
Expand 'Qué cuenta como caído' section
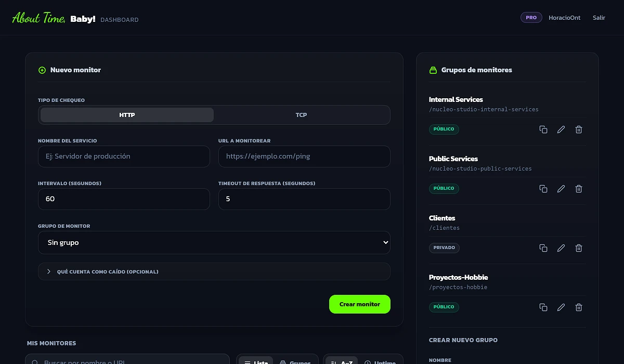214,271
